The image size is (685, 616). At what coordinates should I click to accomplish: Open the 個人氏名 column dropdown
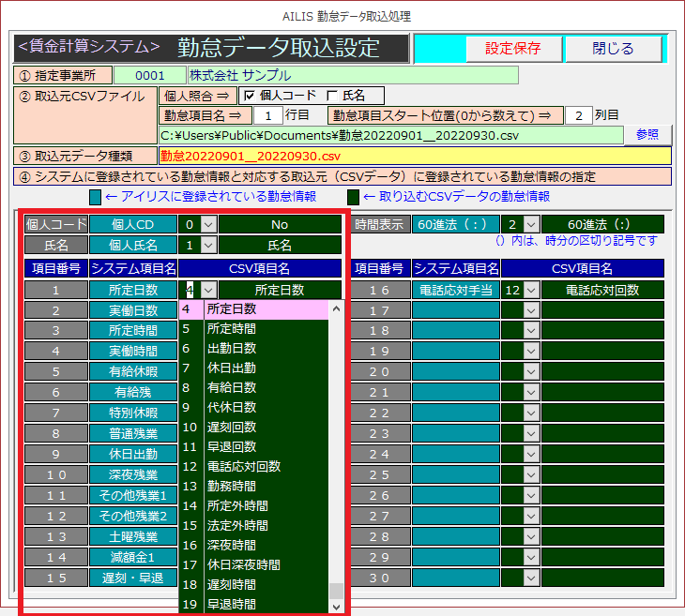208,245
